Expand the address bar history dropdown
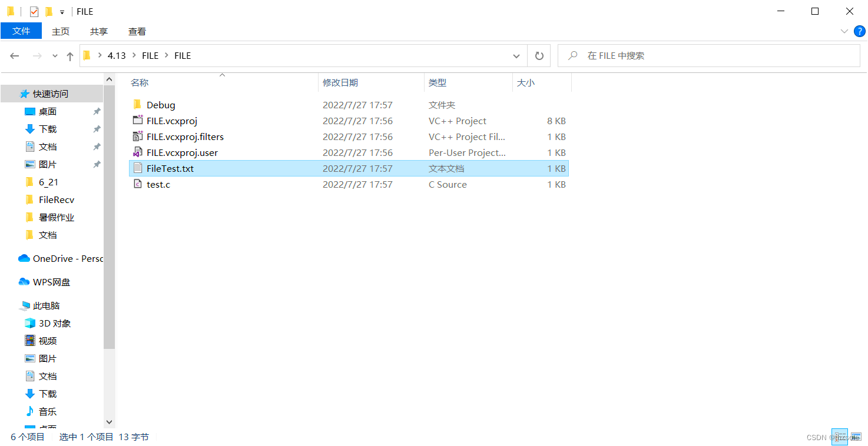868x446 pixels. click(516, 56)
